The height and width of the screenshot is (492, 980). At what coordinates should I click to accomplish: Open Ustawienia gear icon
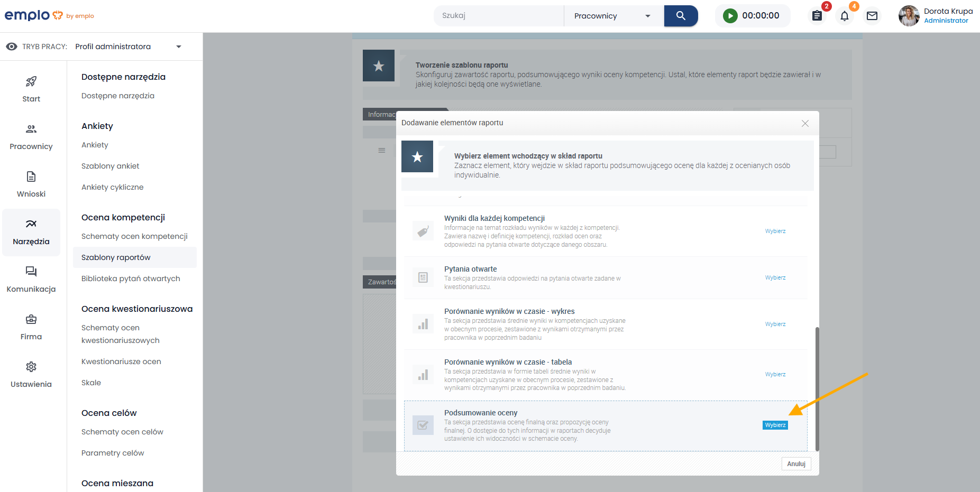coord(31,367)
